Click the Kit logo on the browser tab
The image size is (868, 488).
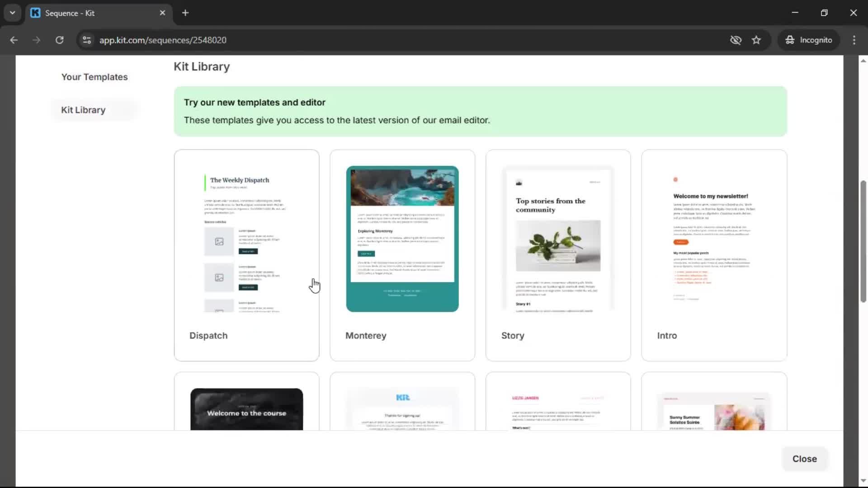(35, 13)
